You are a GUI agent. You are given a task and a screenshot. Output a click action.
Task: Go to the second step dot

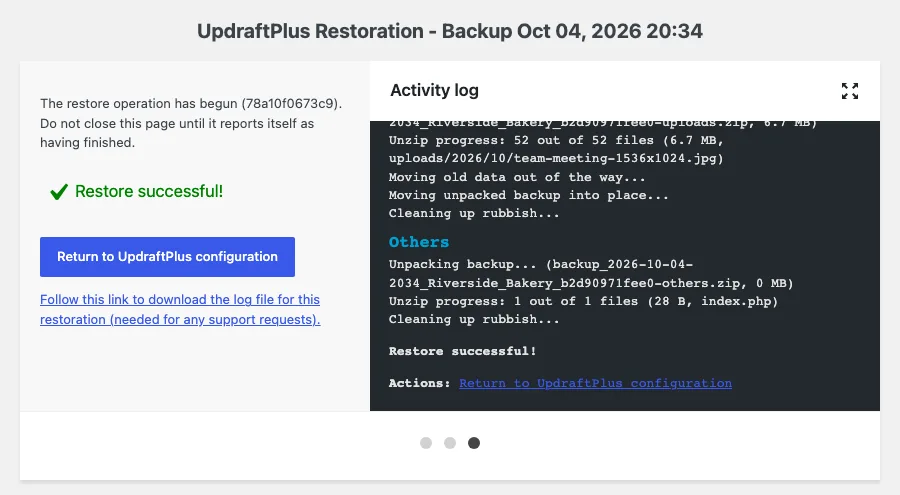pos(450,443)
